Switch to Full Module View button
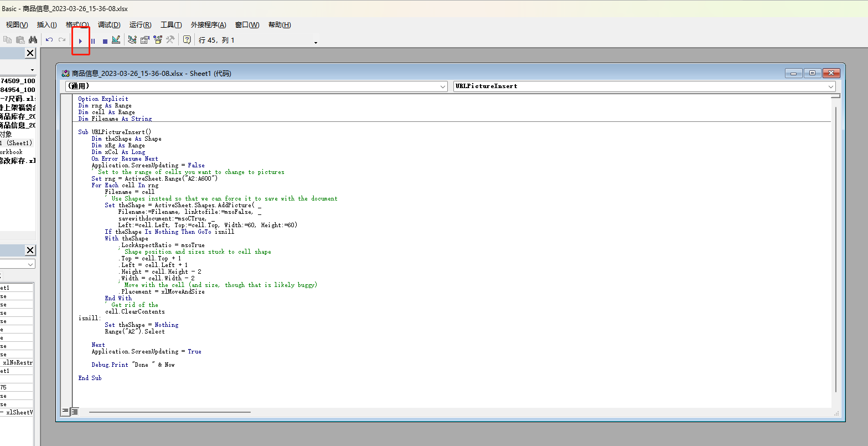The image size is (868, 446). [x=74, y=411]
